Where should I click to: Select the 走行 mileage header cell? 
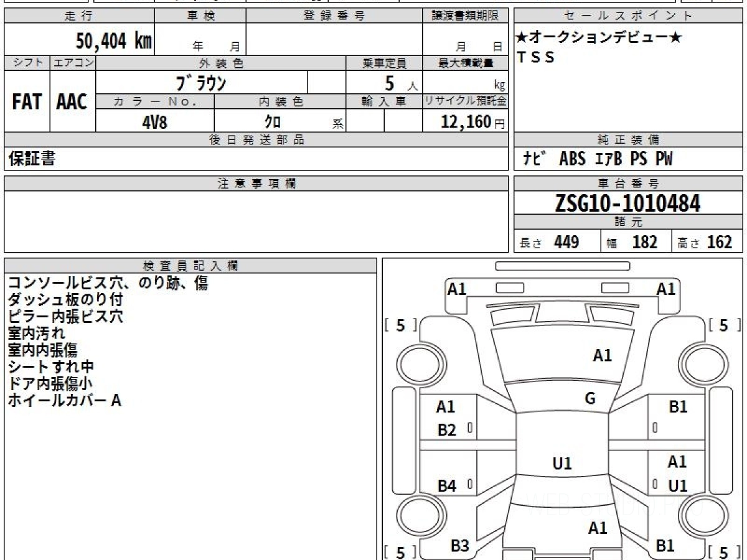(x=79, y=16)
